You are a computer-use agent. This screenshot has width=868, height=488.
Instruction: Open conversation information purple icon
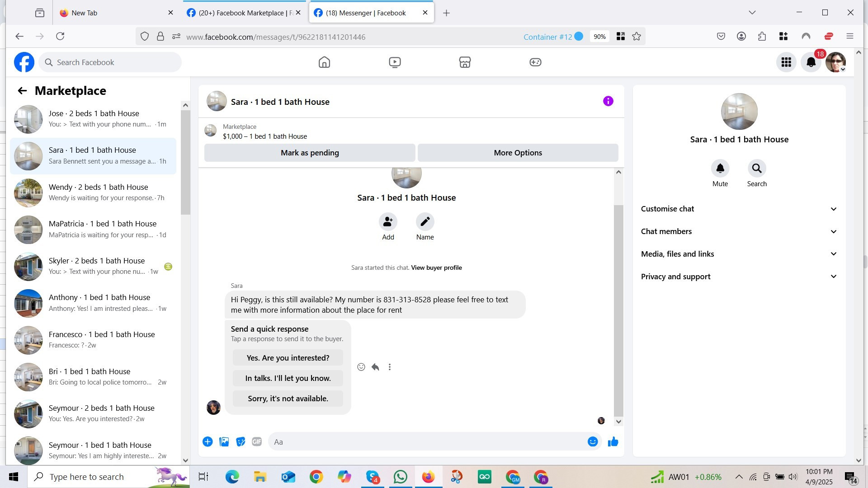pos(608,101)
